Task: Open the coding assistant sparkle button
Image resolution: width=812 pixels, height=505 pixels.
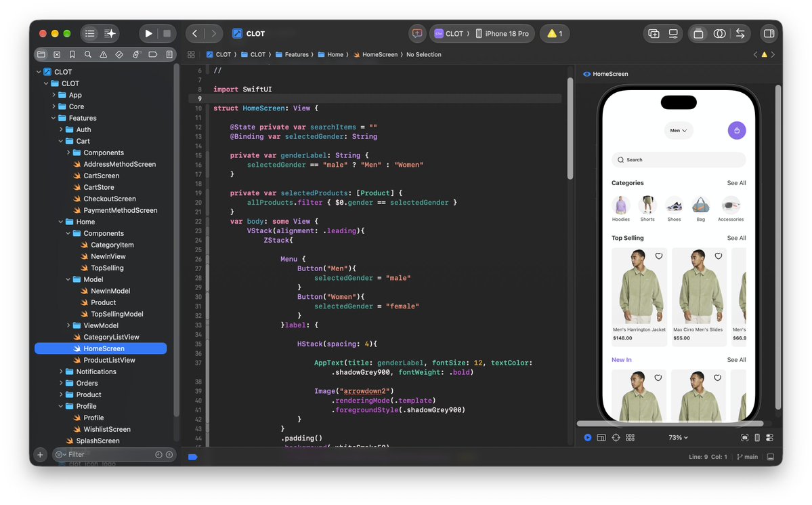Action: coord(110,34)
